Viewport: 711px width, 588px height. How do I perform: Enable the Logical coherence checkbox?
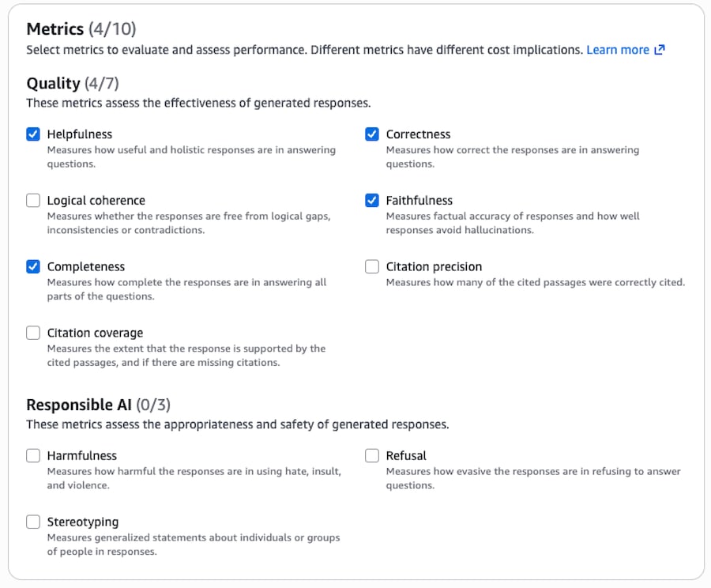coord(33,201)
